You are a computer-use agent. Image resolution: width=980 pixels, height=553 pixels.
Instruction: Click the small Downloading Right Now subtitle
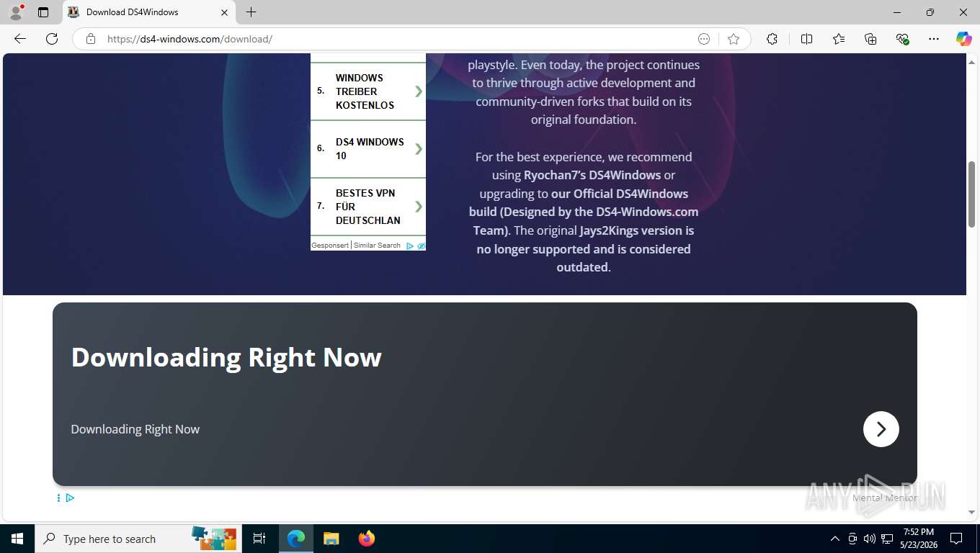tap(135, 429)
